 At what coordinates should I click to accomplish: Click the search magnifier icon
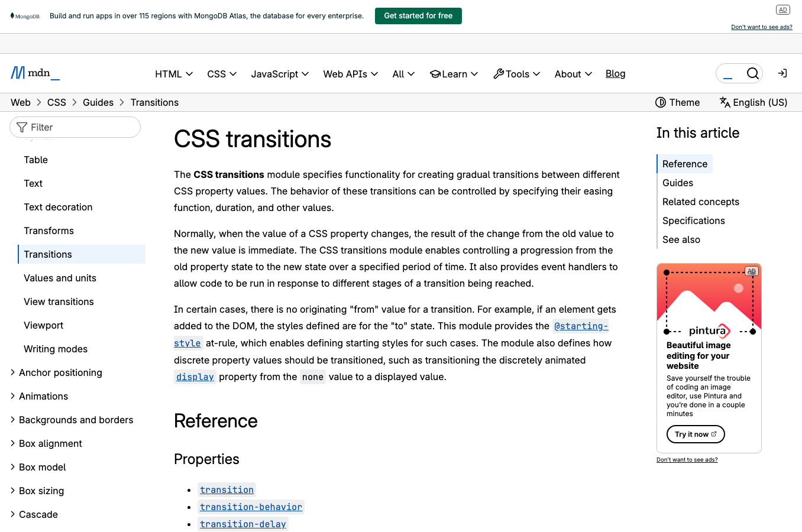pyautogui.click(x=752, y=73)
